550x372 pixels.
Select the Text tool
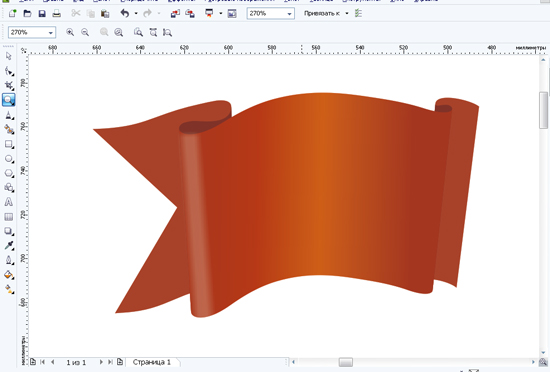click(x=8, y=202)
